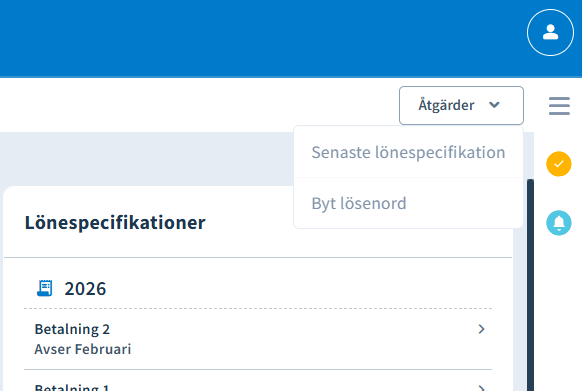Click the payslip icon beside 2026
Image resolution: width=582 pixels, height=391 pixels.
click(x=45, y=288)
